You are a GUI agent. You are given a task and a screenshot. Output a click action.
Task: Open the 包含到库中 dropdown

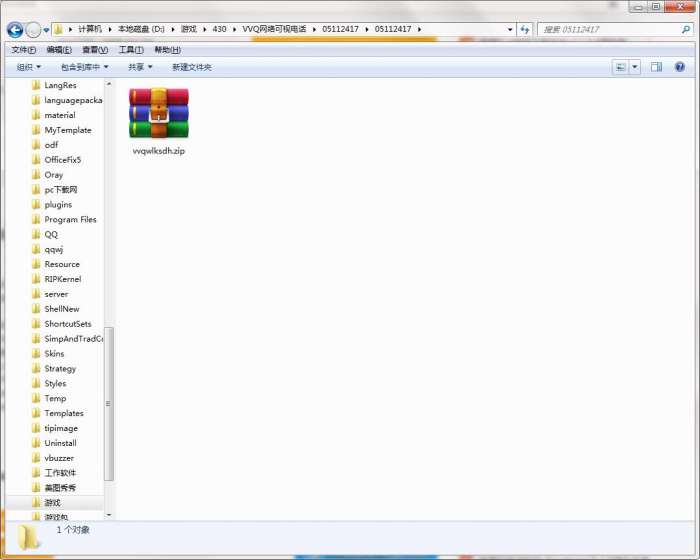[84, 67]
